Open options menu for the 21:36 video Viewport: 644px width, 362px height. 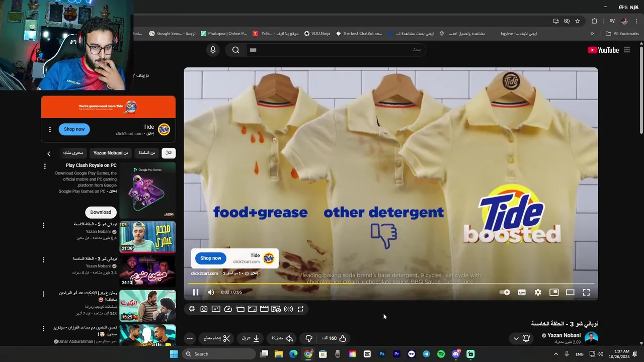[x=43, y=226]
